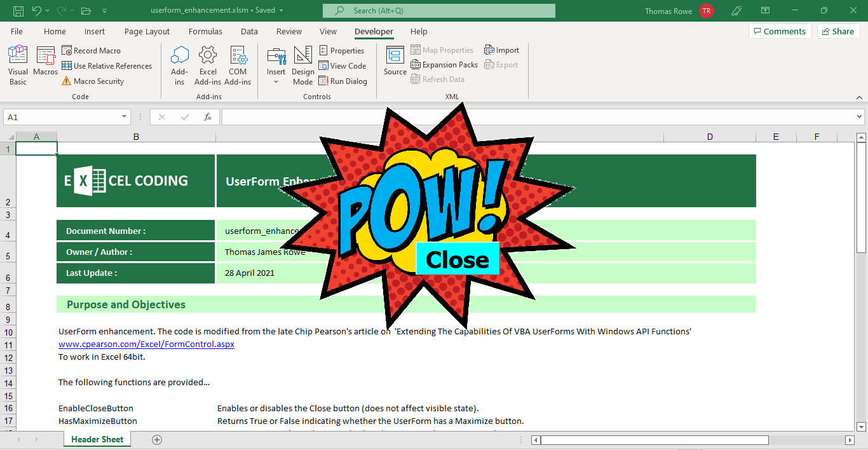The width and height of the screenshot is (868, 450).
Task: Select the 'Document Number :' label cell
Action: pyautogui.click(x=136, y=231)
